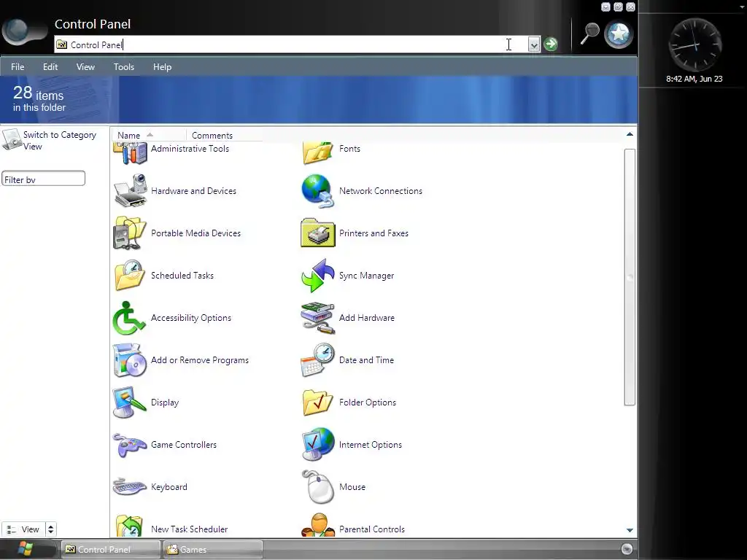The height and width of the screenshot is (560, 747).
Task: Expand the address bar dropdown arrow
Action: pos(533,44)
